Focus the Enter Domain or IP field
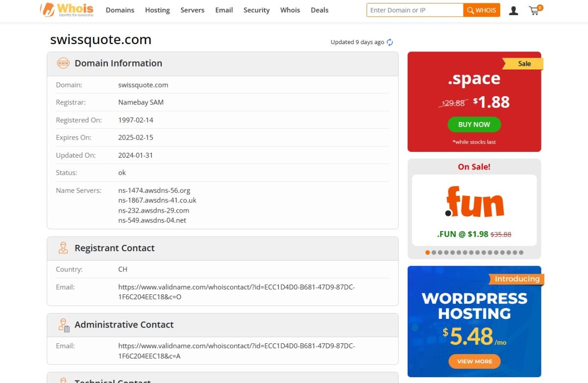The image size is (588, 383). (415, 10)
